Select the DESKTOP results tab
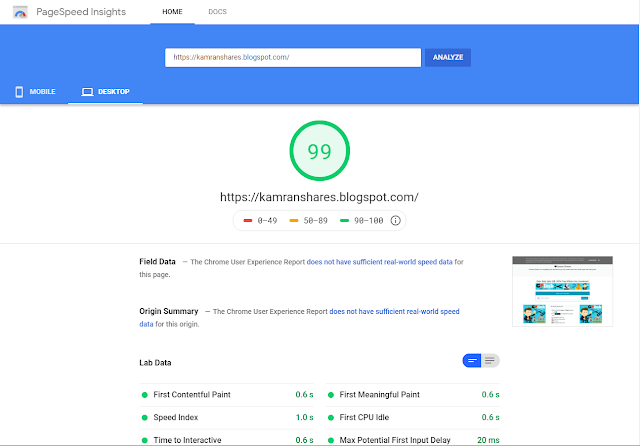This screenshot has height=446, width=640. [x=105, y=92]
